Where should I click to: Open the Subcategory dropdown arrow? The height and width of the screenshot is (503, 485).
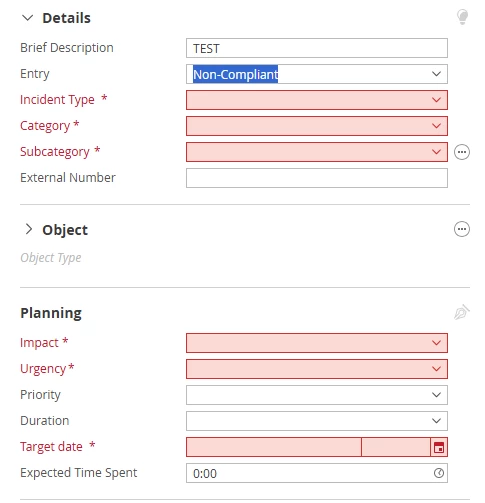pyautogui.click(x=436, y=152)
